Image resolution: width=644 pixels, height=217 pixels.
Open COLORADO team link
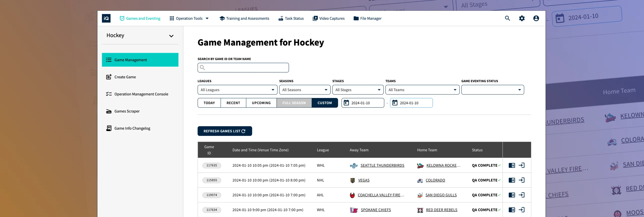point(435,180)
